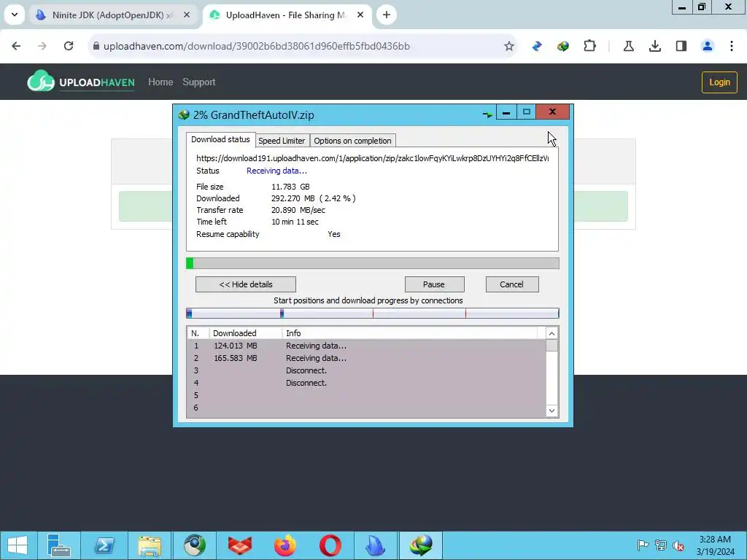This screenshot has width=747, height=560.
Task: Go back to previous page
Action: tap(16, 46)
